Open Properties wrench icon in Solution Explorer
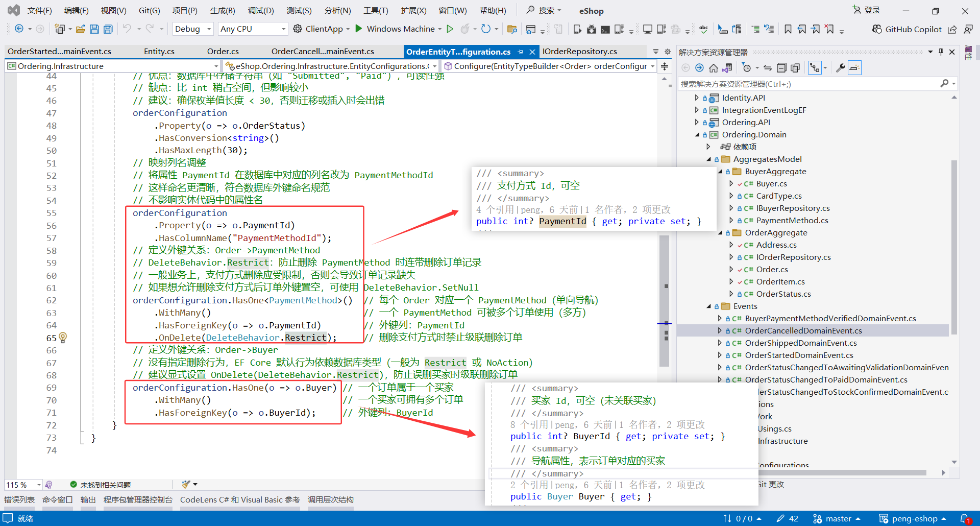Image resolution: width=980 pixels, height=526 pixels. tap(840, 68)
